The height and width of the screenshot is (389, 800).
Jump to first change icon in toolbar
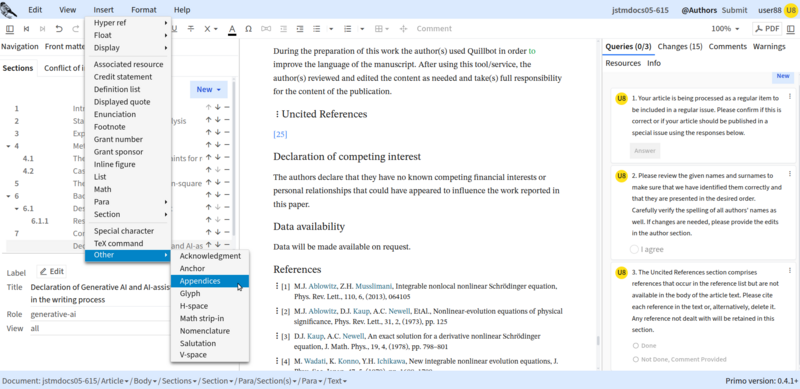(27, 29)
